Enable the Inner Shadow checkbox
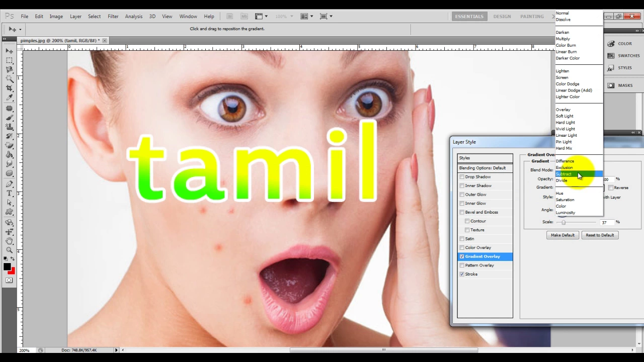Screen dimensions: 644x362 [x=462, y=186]
